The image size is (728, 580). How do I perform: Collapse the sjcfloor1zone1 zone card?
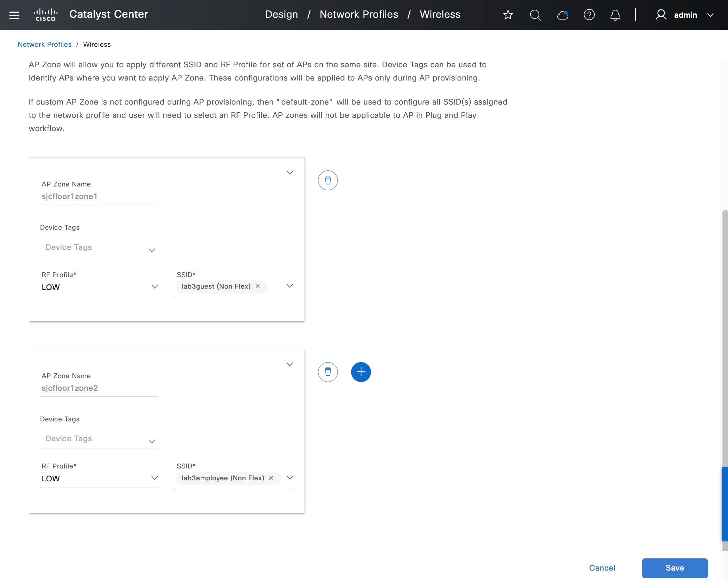[x=289, y=173]
